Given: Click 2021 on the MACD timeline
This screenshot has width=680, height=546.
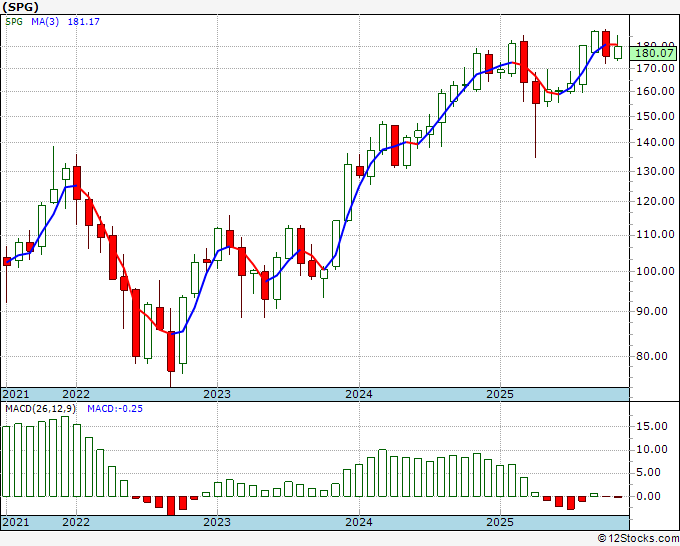Looking at the screenshot, I should pos(16,522).
